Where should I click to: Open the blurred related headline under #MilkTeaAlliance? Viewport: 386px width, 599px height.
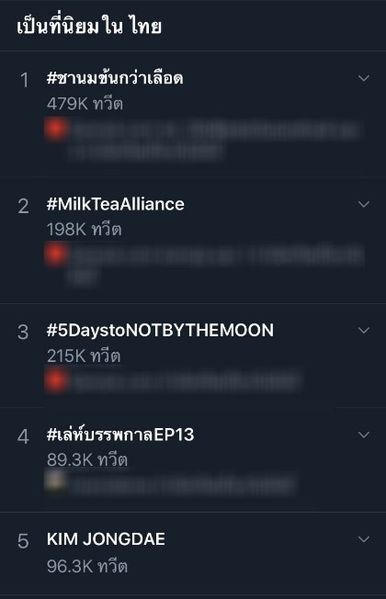(x=216, y=266)
